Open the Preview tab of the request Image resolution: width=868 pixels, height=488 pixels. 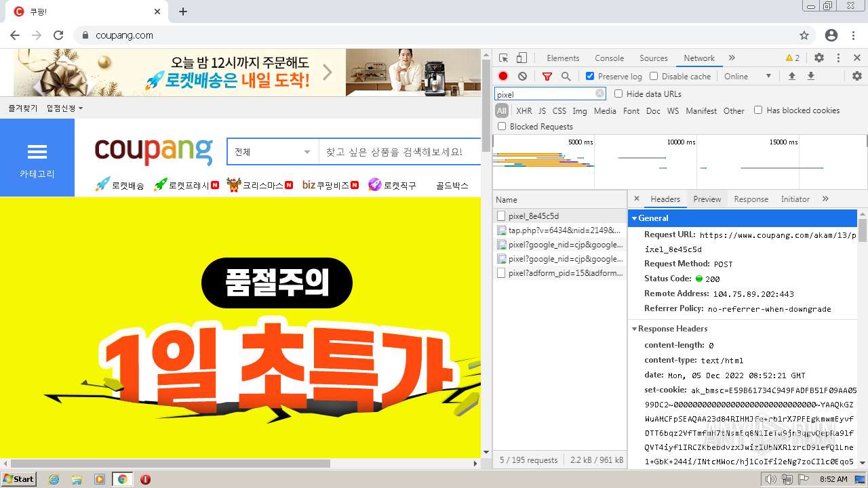pos(707,199)
